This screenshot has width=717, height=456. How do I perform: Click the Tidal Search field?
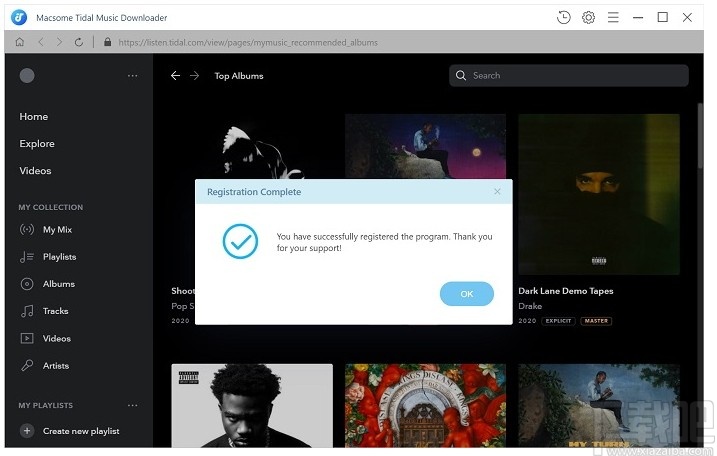tap(569, 75)
